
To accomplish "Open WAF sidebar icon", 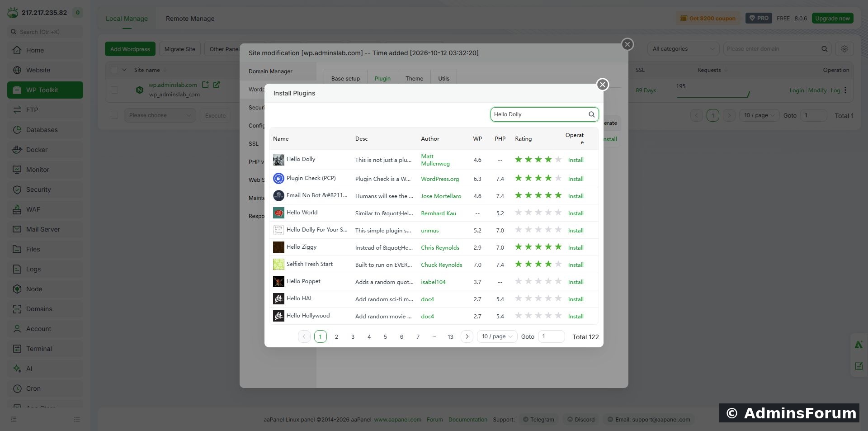I will click(x=17, y=209).
